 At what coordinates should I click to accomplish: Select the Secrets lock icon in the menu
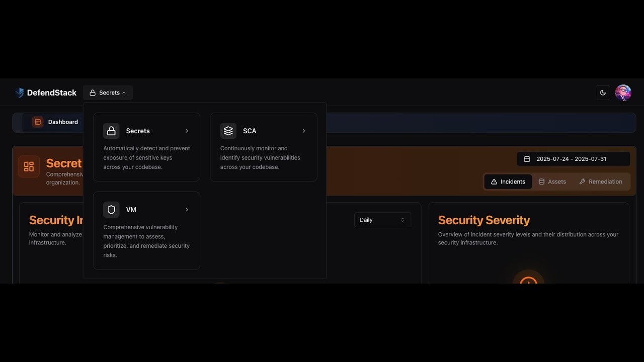(x=111, y=131)
